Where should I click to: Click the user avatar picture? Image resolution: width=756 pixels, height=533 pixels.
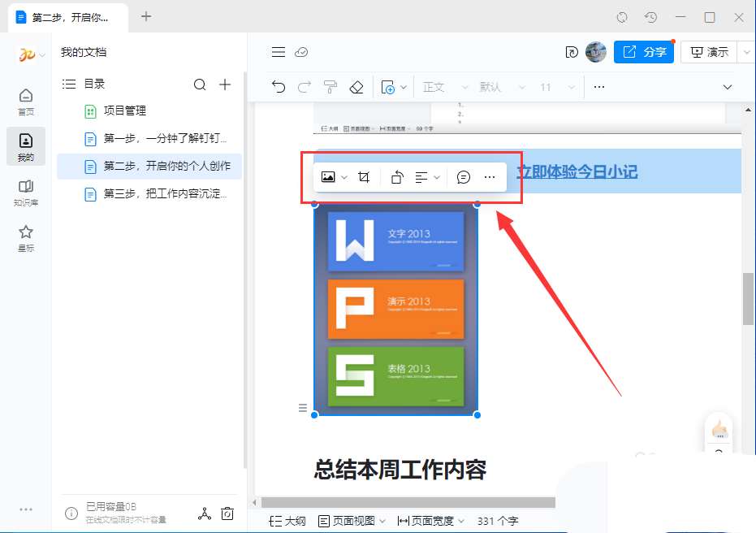(x=596, y=52)
